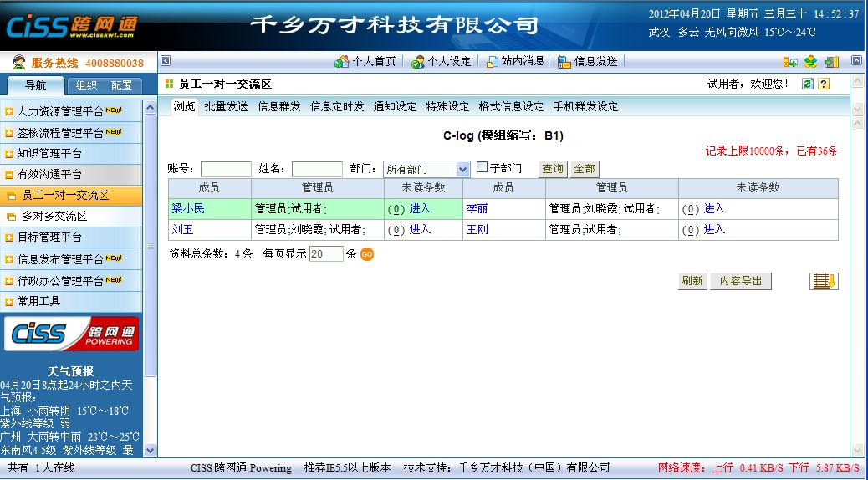Click the 内容导出 export button
Viewport: 868px width, 480px height.
pos(741,281)
